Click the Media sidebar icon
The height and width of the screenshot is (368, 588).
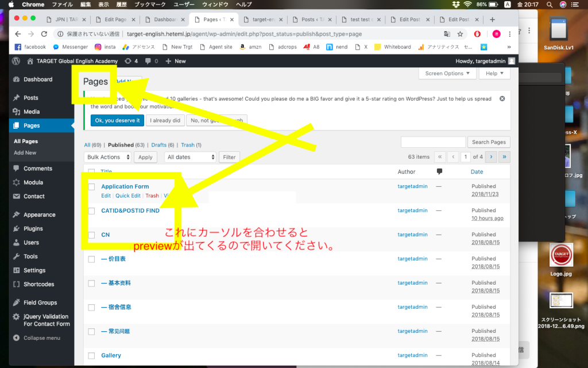[16, 112]
